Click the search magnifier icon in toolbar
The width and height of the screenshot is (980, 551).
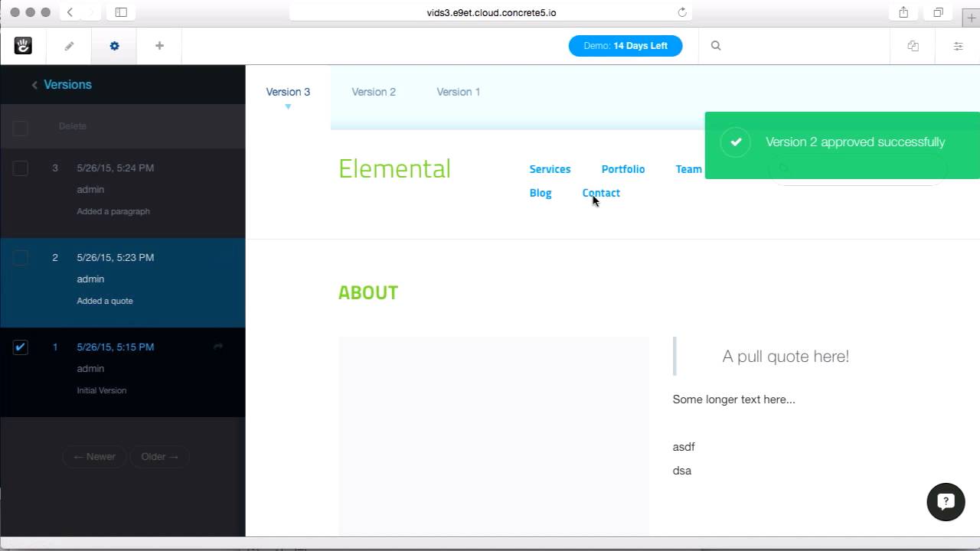(716, 46)
